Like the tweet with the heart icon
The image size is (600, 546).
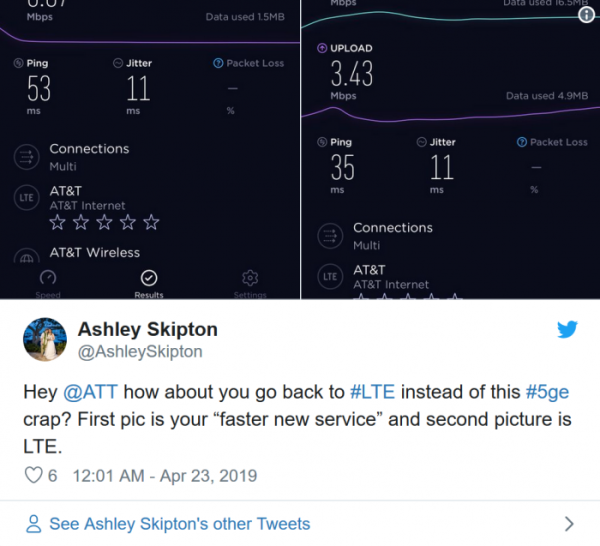pyautogui.click(x=33, y=475)
